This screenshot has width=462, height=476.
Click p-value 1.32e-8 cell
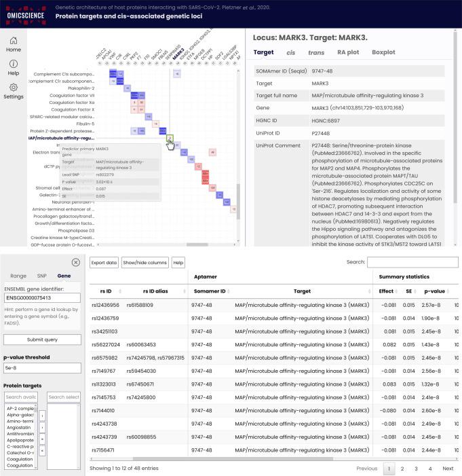430,384
